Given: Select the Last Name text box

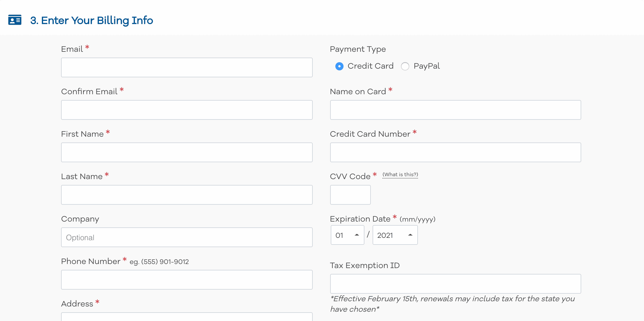Looking at the screenshot, I should (x=187, y=195).
